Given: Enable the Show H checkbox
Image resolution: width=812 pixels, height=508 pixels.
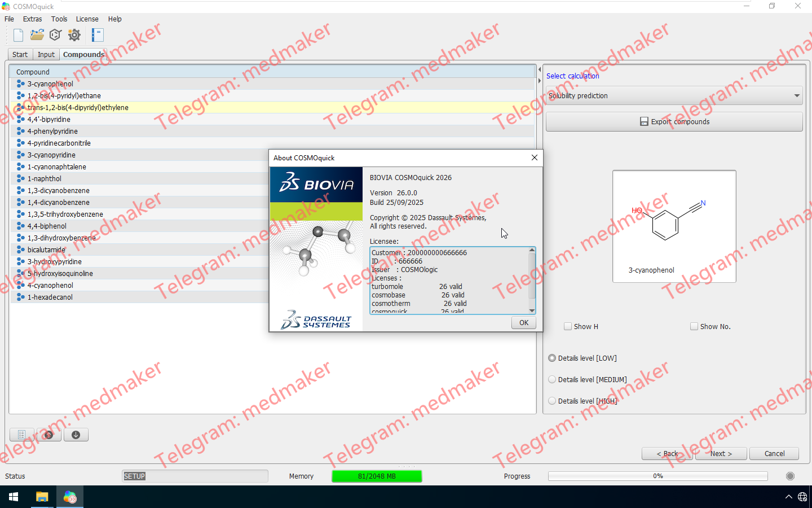Looking at the screenshot, I should pyautogui.click(x=568, y=326).
